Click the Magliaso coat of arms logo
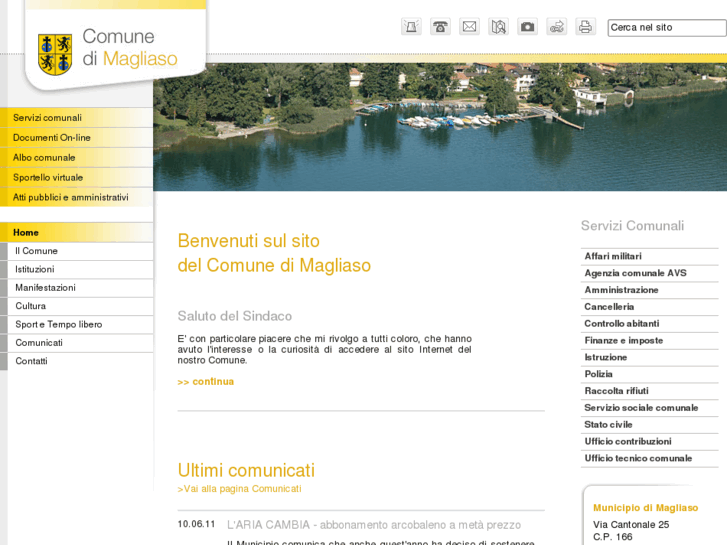The height and width of the screenshot is (545, 727). tap(55, 54)
